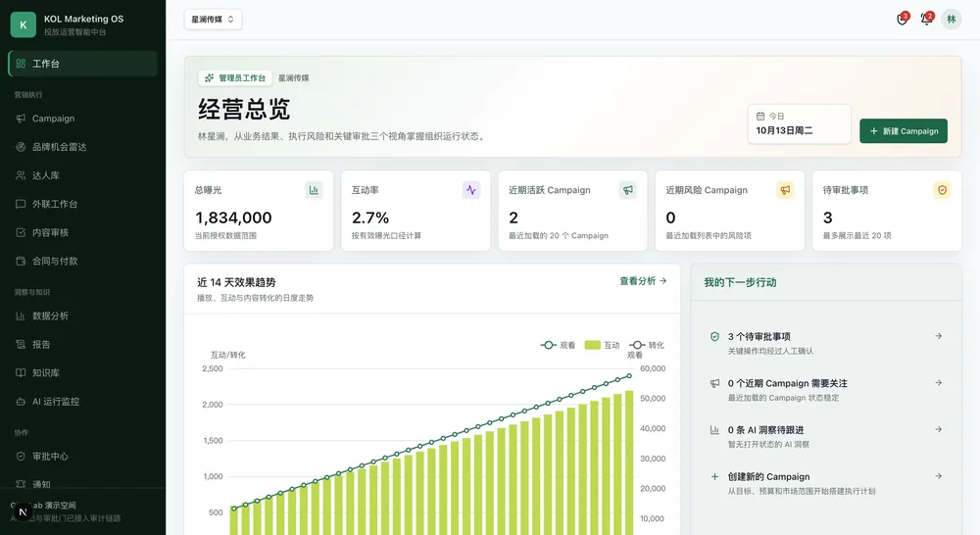Open the 工作台 sidebar item
The width and height of the screenshot is (980, 535).
[82, 64]
